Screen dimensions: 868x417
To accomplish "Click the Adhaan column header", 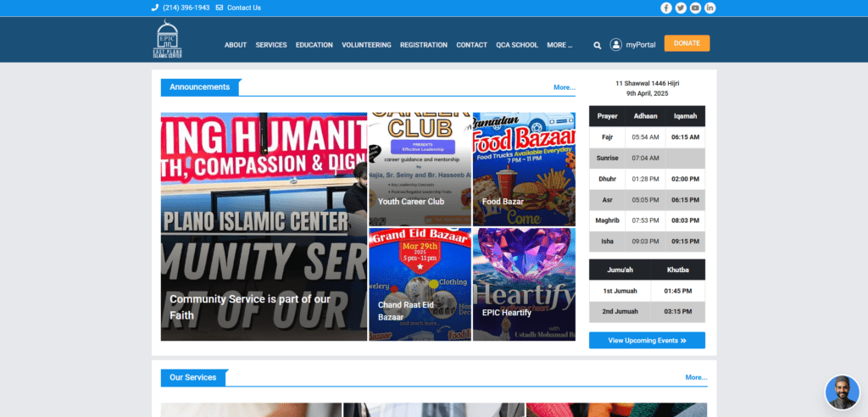I will click(x=645, y=116).
